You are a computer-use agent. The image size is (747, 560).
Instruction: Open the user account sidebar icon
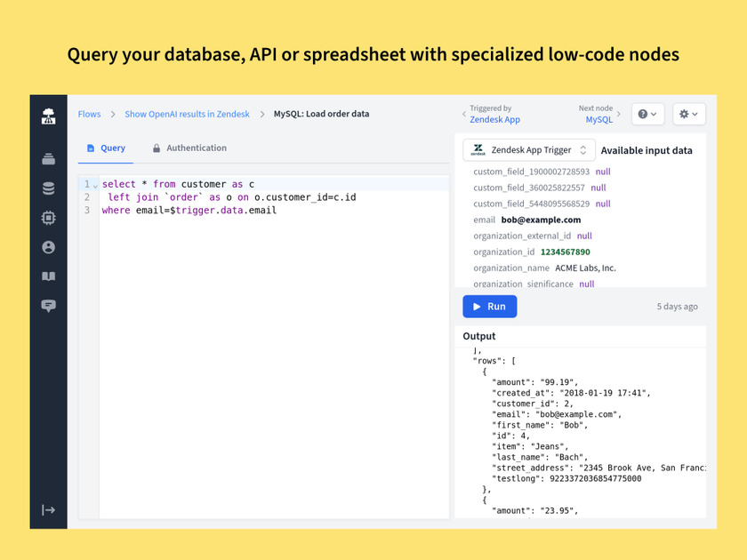tap(48, 247)
